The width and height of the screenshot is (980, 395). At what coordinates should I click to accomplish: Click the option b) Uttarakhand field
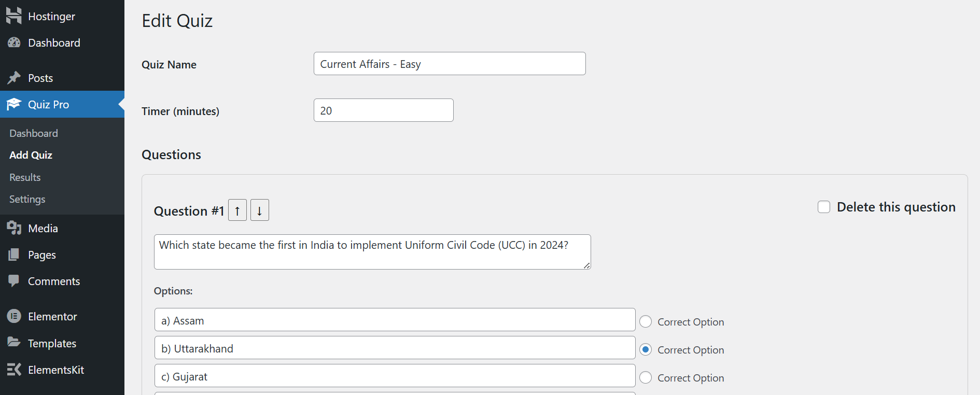click(x=395, y=348)
